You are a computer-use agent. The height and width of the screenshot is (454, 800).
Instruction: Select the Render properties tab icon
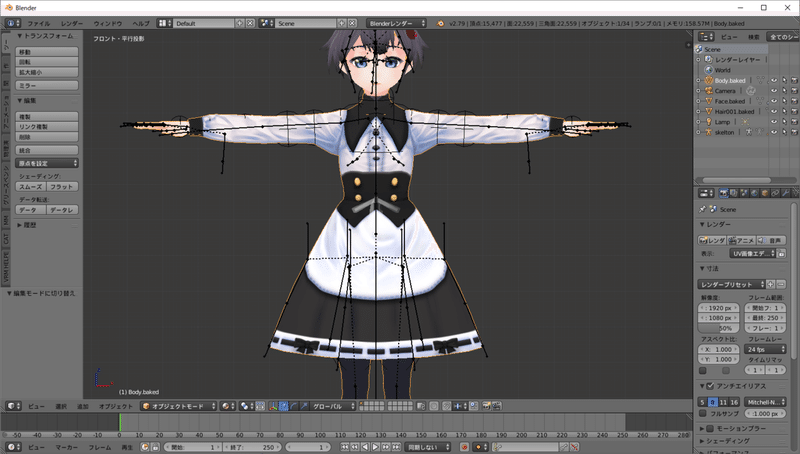(x=723, y=193)
